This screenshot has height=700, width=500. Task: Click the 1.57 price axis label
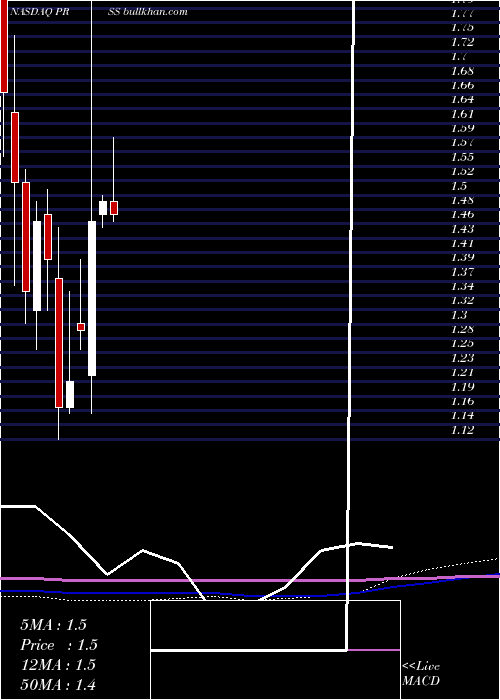(x=462, y=143)
